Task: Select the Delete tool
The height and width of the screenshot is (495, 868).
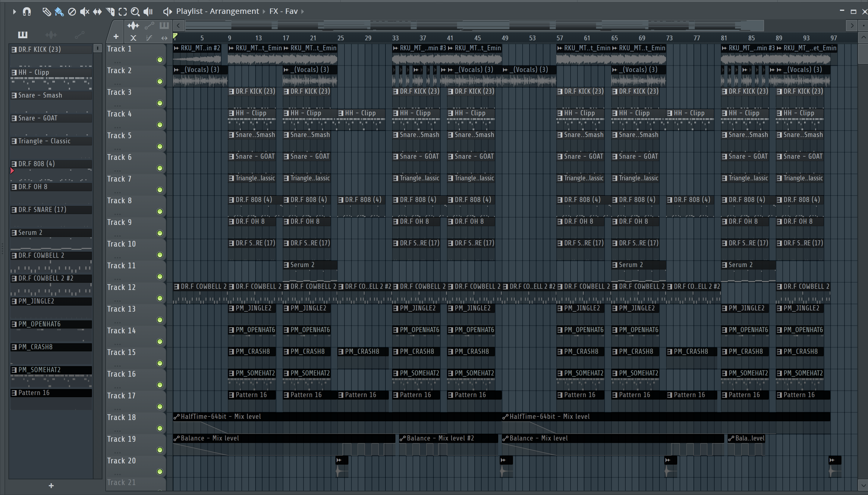Action: pos(72,12)
